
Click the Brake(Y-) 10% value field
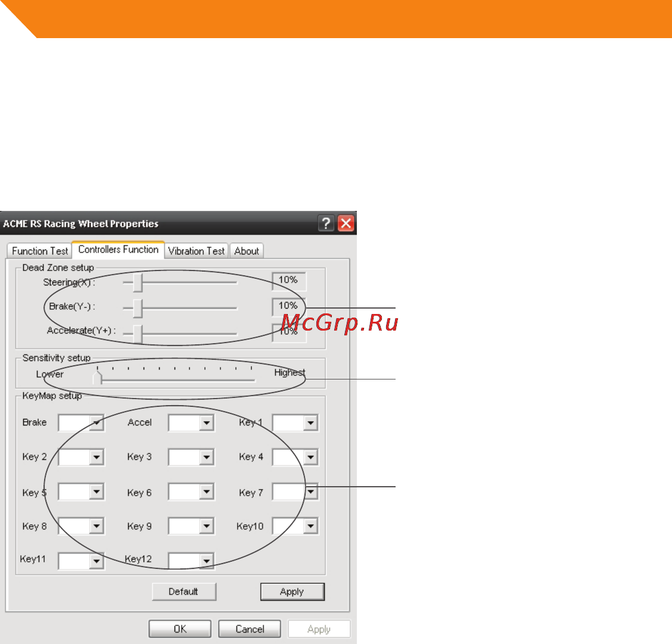(x=289, y=306)
